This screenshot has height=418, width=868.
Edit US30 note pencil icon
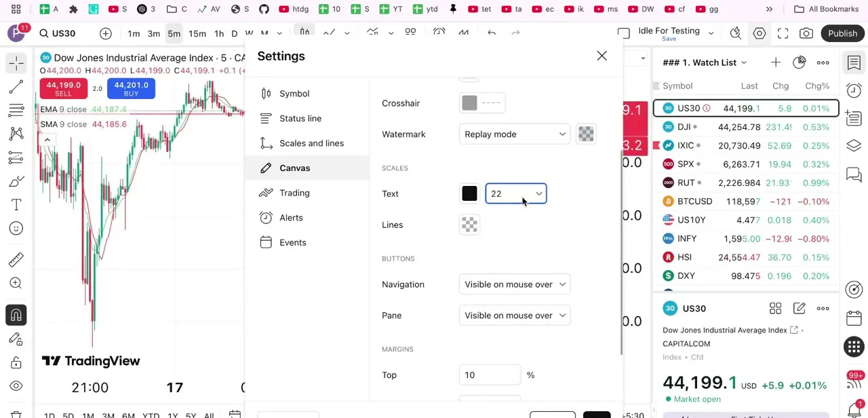[x=800, y=309]
